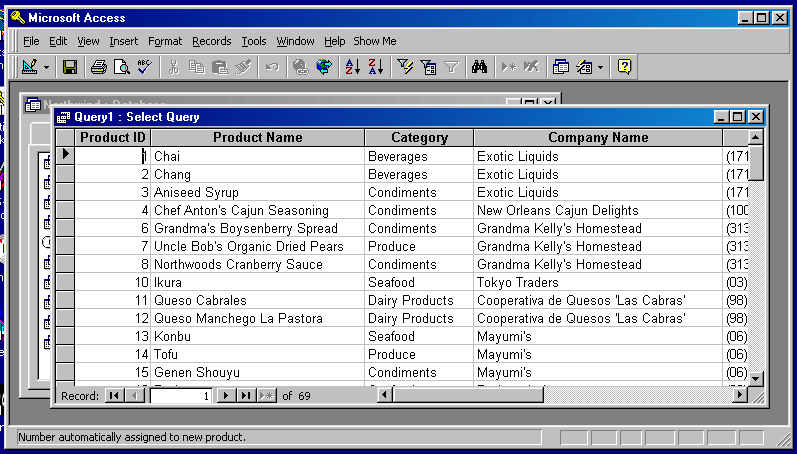797x454 pixels.
Task: Click the horizontal scrollbar left arrow
Action: point(385,395)
